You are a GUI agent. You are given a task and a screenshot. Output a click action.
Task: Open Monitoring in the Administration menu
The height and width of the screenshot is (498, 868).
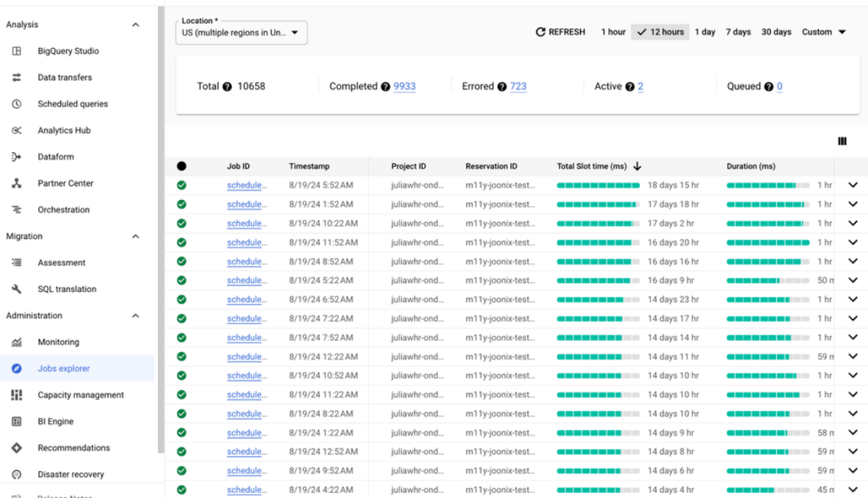click(x=58, y=342)
